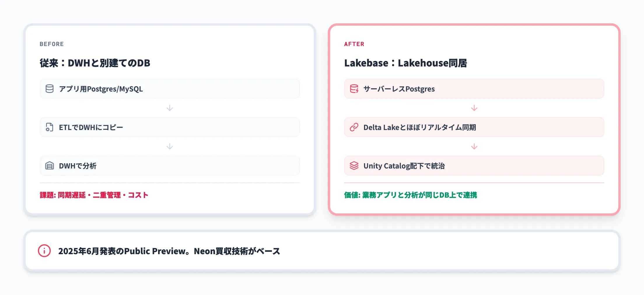
Task: Click the database icon beside アプリ用Postgres/MySQL
Action: pos(50,89)
